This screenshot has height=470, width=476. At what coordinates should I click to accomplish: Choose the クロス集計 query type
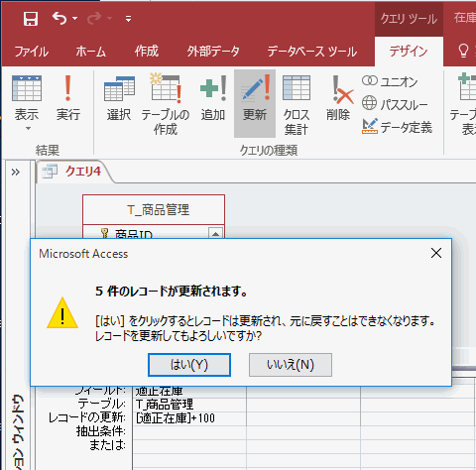pyautogui.click(x=297, y=105)
